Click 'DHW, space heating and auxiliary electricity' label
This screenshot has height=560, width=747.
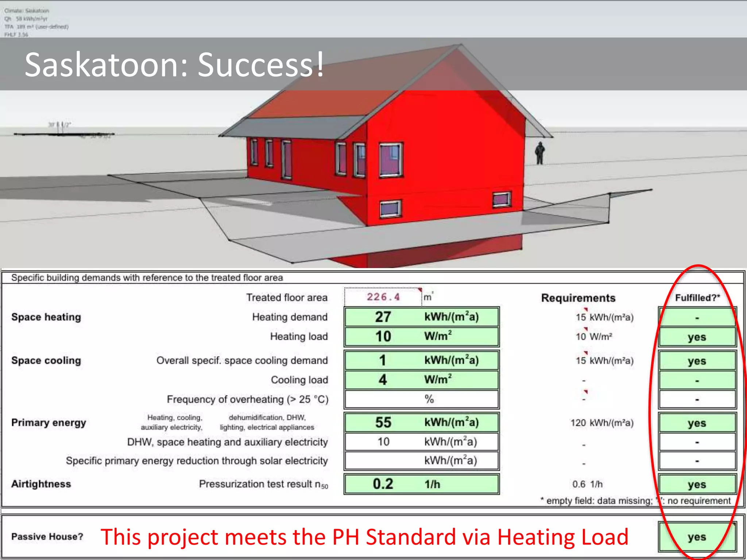click(227, 442)
